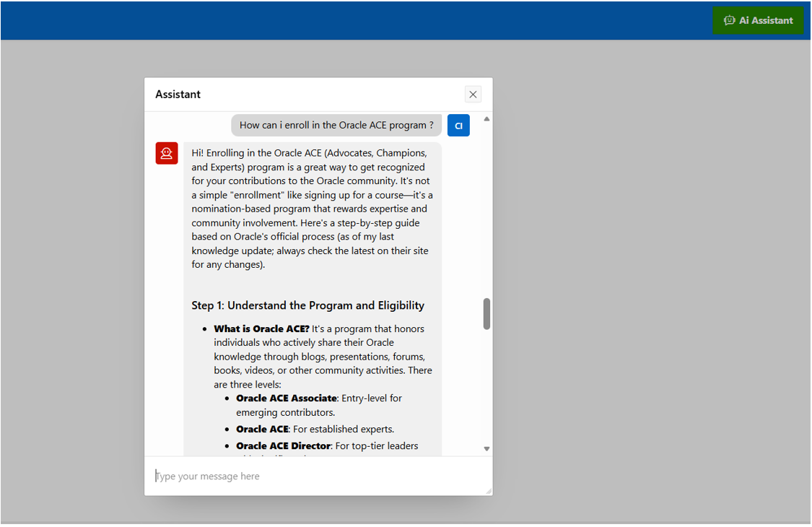Select the user's Oracle ACE enrollment question bubble
This screenshot has width=812, height=527.
(336, 125)
